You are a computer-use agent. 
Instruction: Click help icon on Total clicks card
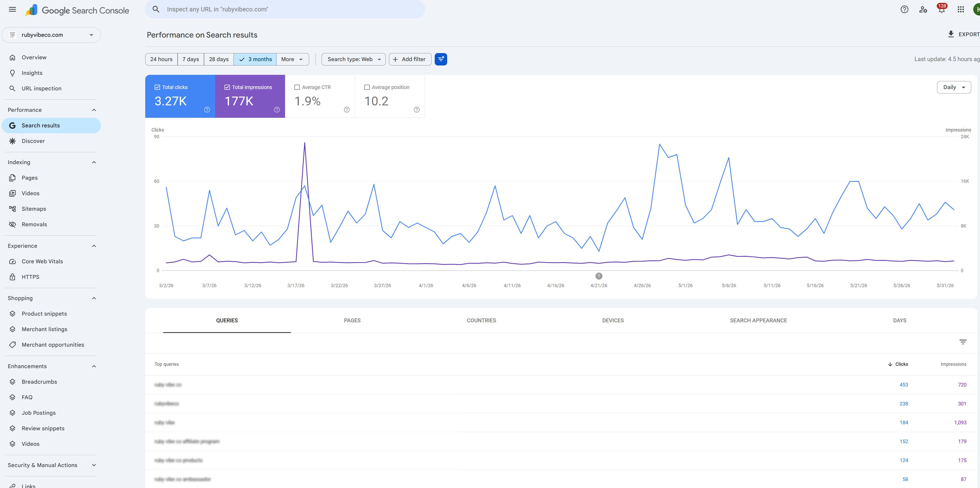(x=207, y=110)
